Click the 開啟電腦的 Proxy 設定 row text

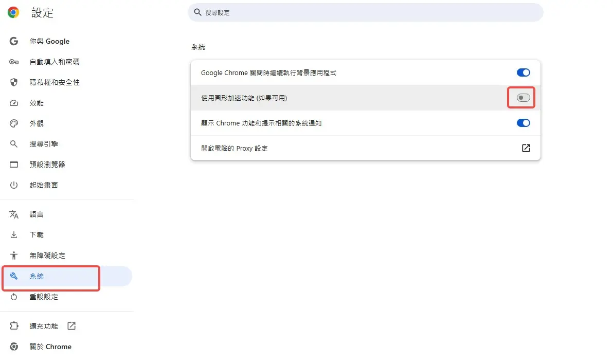coord(234,148)
